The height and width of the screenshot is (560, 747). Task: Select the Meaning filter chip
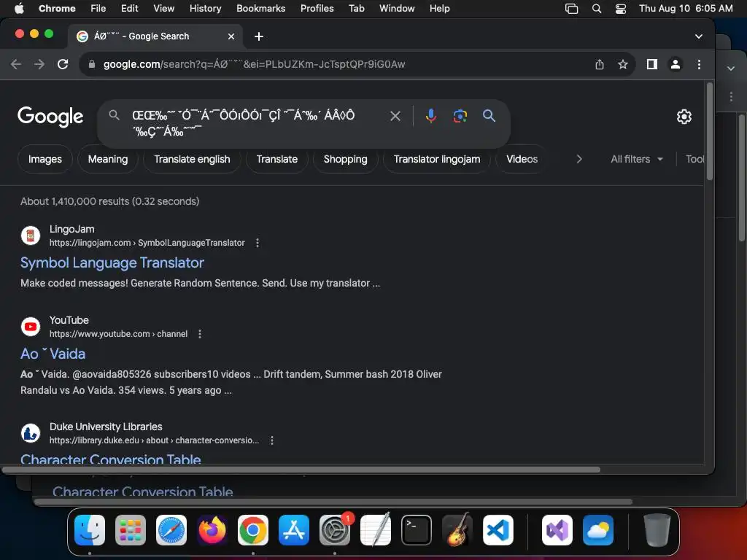(108, 159)
